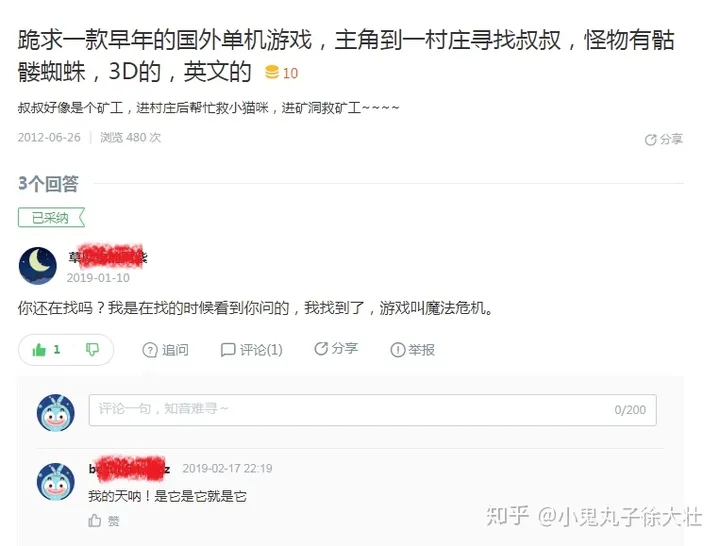720x546 pixels.
Task: Share the answer using 分享 below it
Action: 336,349
